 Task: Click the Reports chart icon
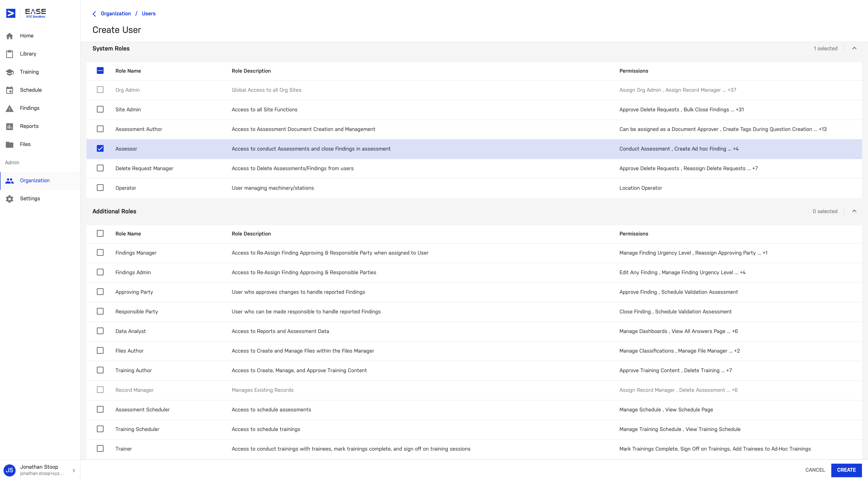click(10, 126)
